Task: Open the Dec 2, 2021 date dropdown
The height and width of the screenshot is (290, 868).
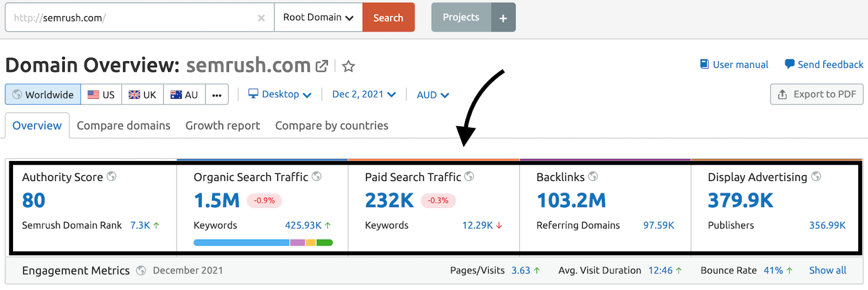Action: pos(364,94)
